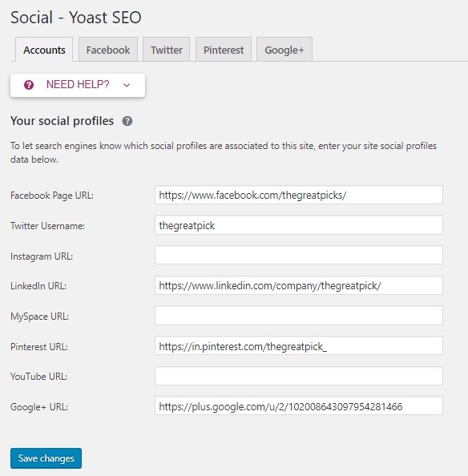Open help icon beside Your social profiles
468x476 pixels.
127,121
